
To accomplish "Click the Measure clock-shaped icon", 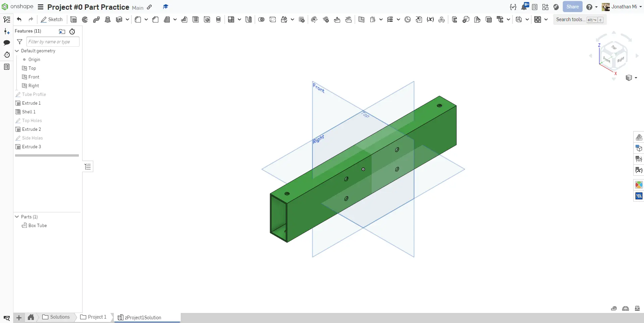I will coord(408,19).
